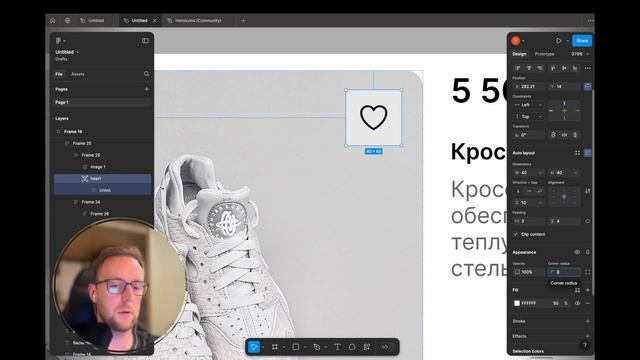This screenshot has width=640, height=360.
Task: Remove the FFFFFF fill with minus button
Action: click(588, 303)
